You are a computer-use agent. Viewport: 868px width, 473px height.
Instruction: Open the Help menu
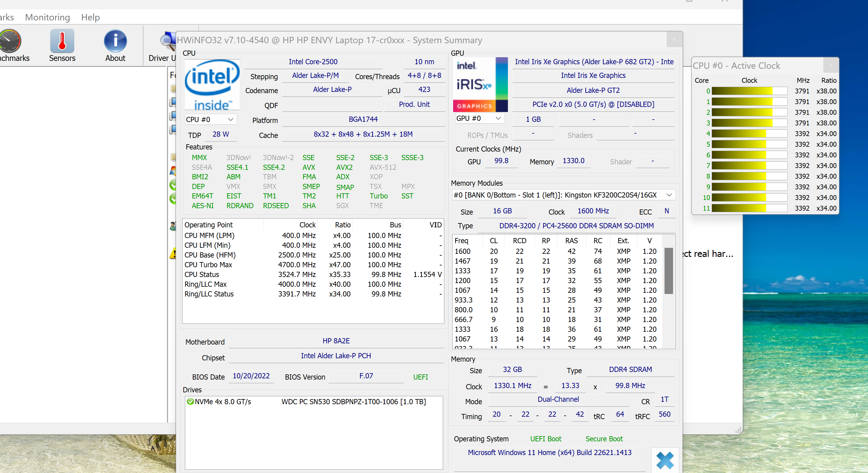point(90,17)
